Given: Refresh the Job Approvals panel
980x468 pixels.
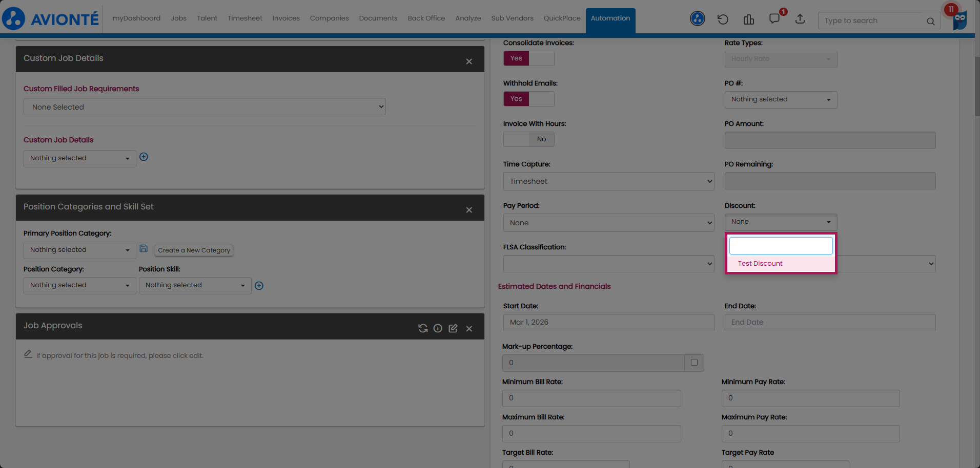Looking at the screenshot, I should tap(423, 328).
